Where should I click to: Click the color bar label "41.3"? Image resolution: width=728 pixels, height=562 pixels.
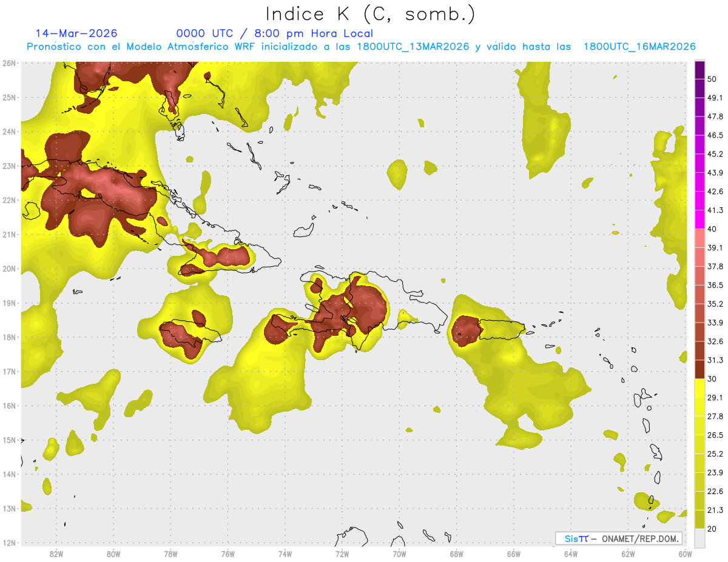click(x=715, y=210)
